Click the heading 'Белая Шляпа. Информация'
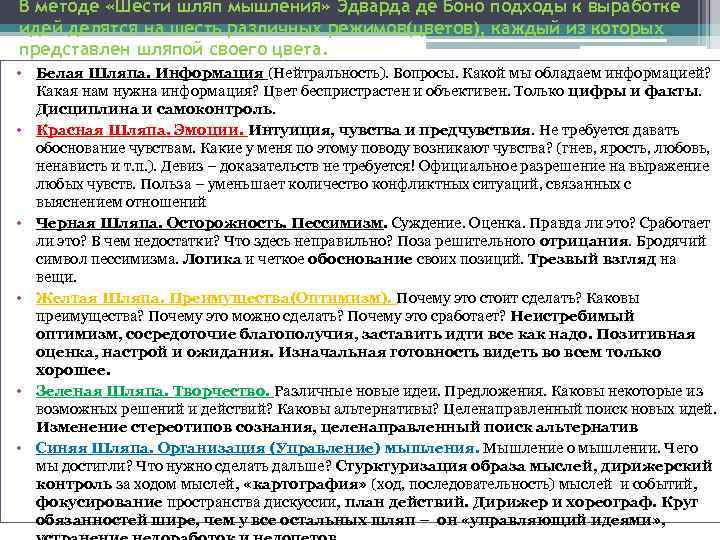The height and width of the screenshot is (540, 720). pos(150,73)
